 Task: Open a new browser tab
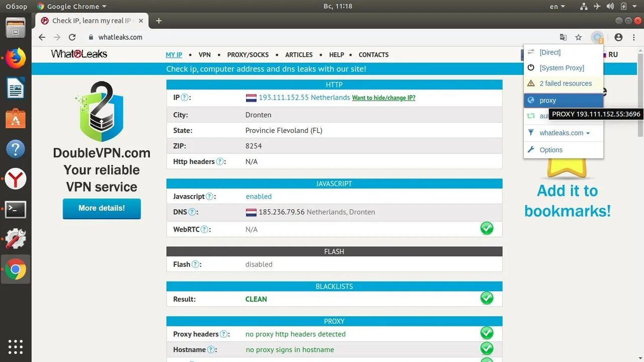pyautogui.click(x=158, y=21)
